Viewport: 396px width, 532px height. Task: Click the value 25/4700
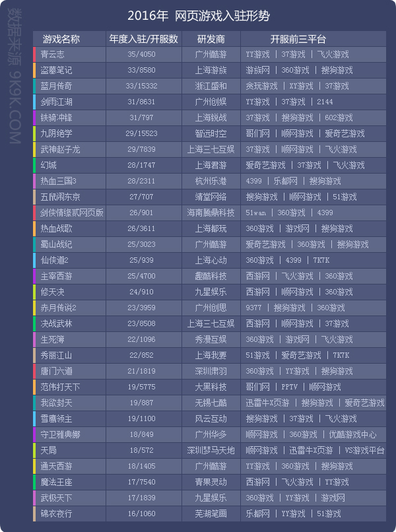tap(141, 276)
